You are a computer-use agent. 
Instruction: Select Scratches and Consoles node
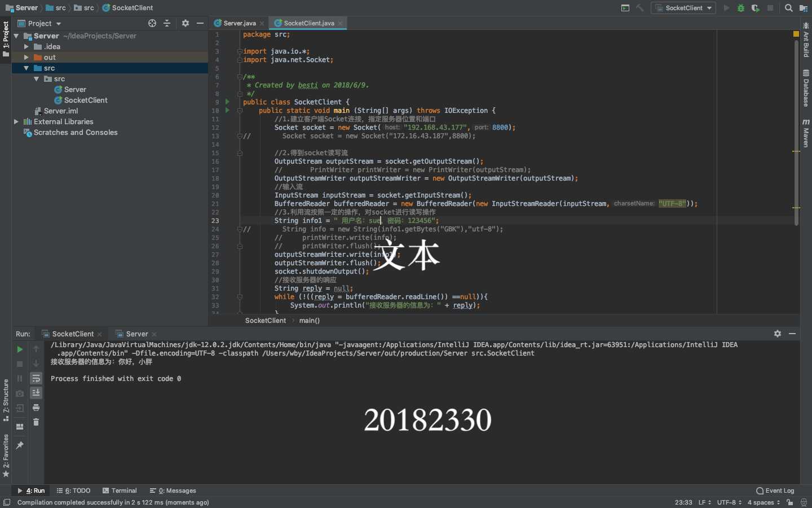[70, 133]
